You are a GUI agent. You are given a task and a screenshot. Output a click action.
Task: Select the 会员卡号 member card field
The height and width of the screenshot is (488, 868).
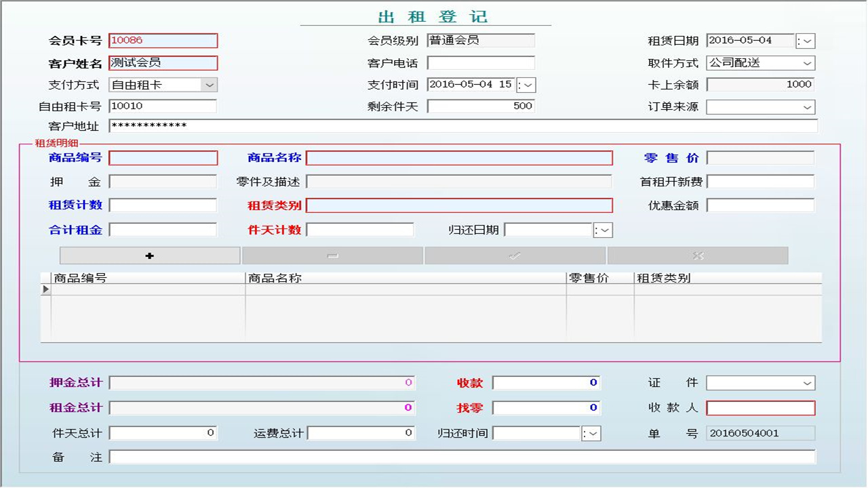tap(163, 40)
